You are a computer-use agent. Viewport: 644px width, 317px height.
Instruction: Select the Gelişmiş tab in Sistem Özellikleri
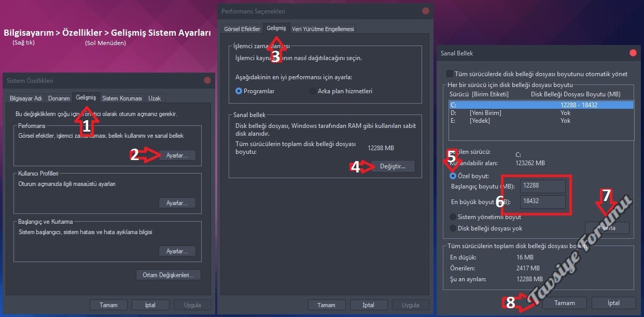(x=86, y=97)
